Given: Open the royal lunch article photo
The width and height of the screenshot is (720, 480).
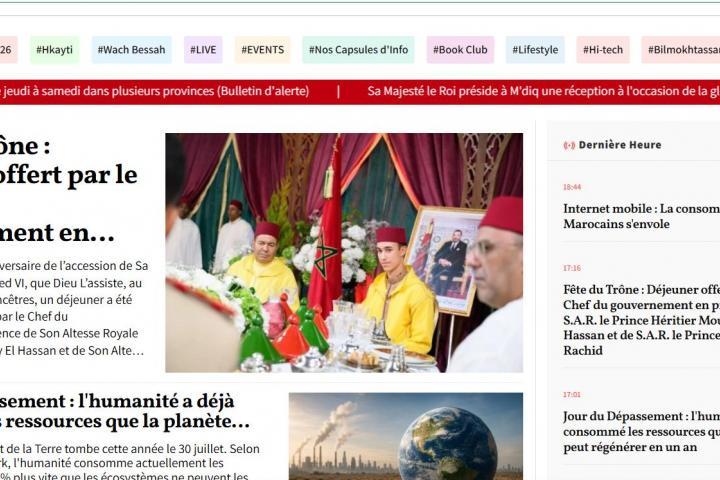Looking at the screenshot, I should 344,253.
